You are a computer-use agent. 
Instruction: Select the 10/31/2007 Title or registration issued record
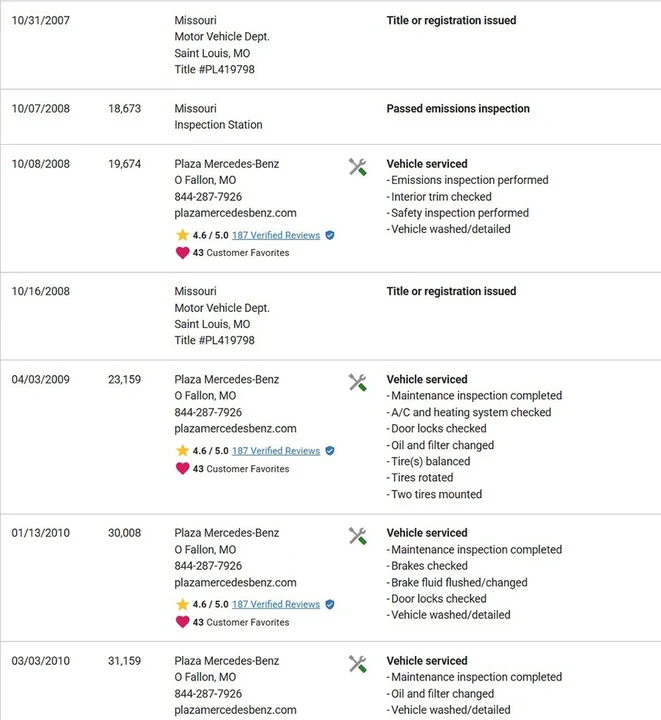point(330,45)
